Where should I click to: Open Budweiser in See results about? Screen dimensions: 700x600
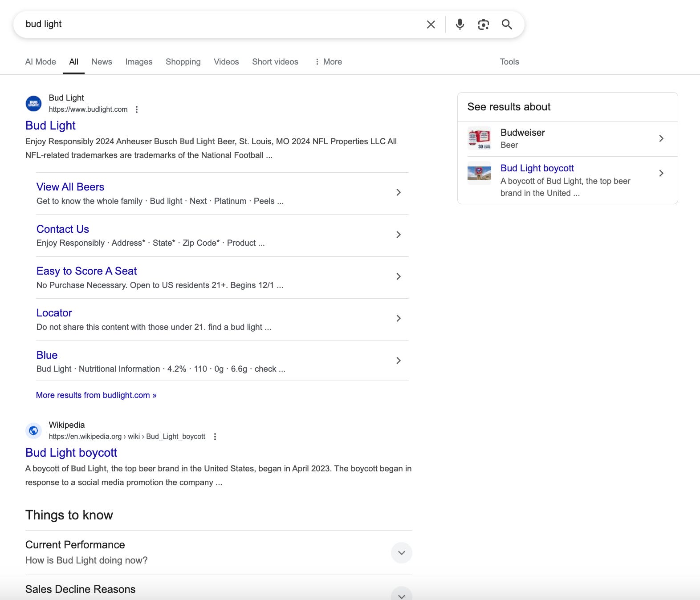click(x=523, y=133)
